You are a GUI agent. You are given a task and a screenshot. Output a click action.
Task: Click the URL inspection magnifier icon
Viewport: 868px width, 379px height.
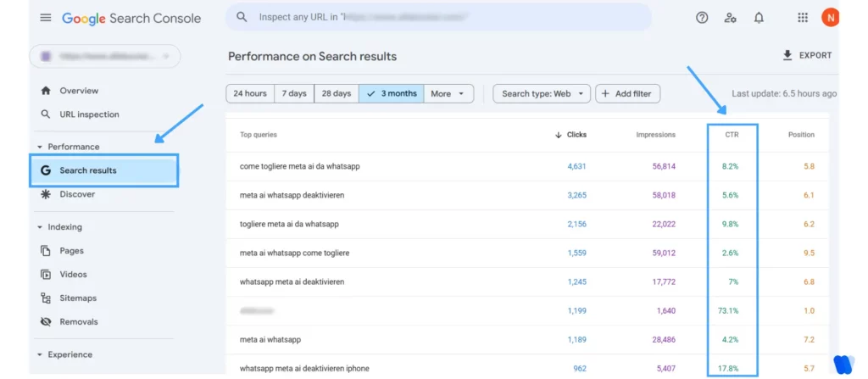coord(46,114)
